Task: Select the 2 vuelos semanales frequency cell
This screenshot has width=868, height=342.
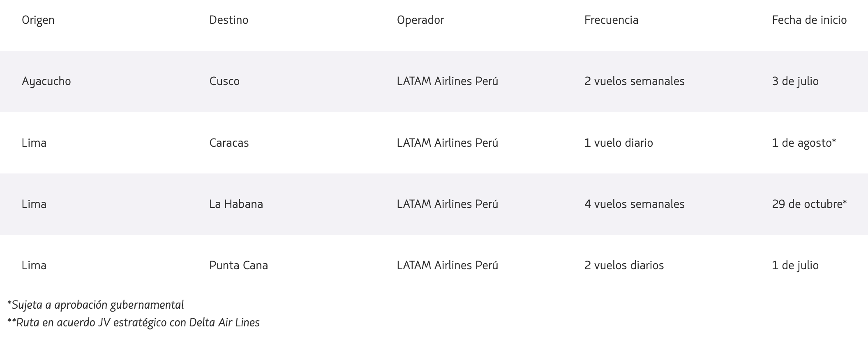Action: click(634, 81)
